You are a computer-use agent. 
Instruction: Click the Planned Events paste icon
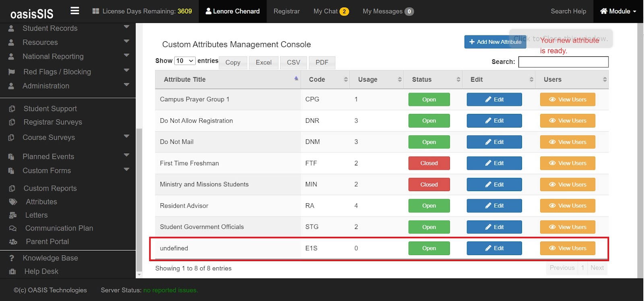pos(11,157)
